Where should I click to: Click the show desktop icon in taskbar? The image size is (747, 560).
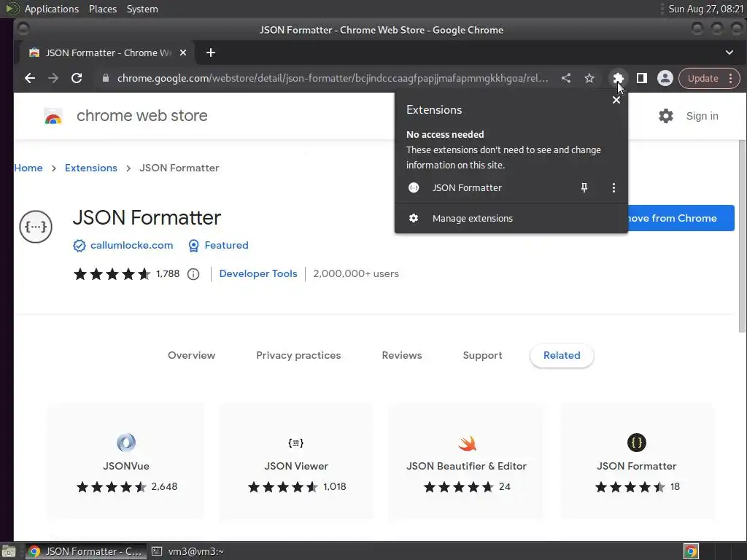pos(9,551)
